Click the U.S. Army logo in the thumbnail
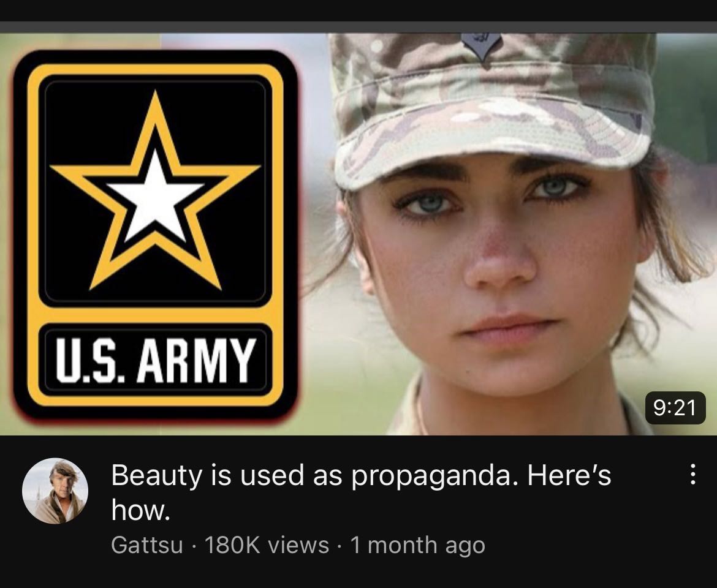This screenshot has width=717, height=588. tap(156, 234)
